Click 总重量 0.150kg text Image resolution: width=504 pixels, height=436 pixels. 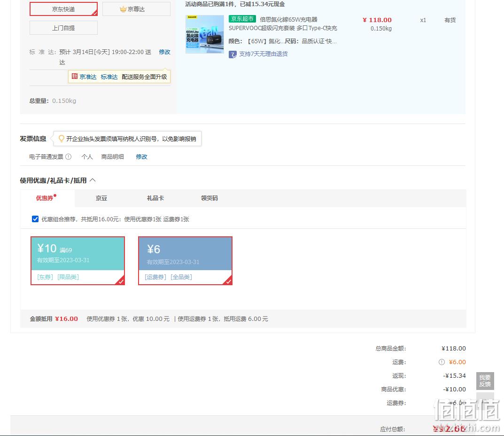point(53,101)
